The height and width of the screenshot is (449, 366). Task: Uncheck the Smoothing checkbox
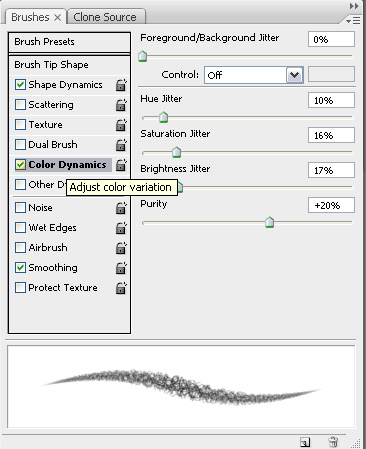(x=20, y=267)
